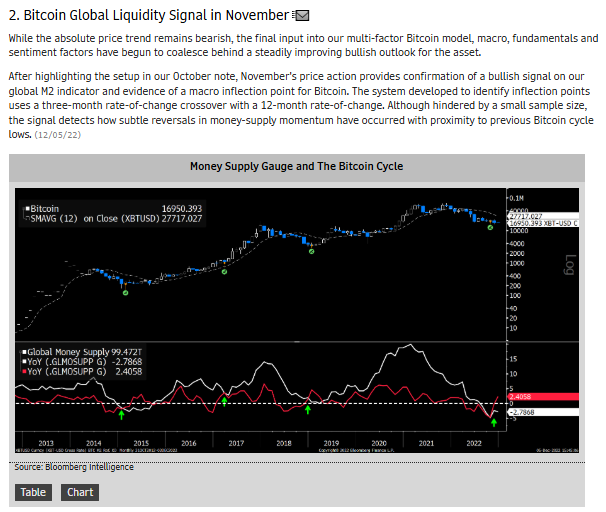
Task: Click the green signal circle near 2019 low
Action: pos(312,252)
